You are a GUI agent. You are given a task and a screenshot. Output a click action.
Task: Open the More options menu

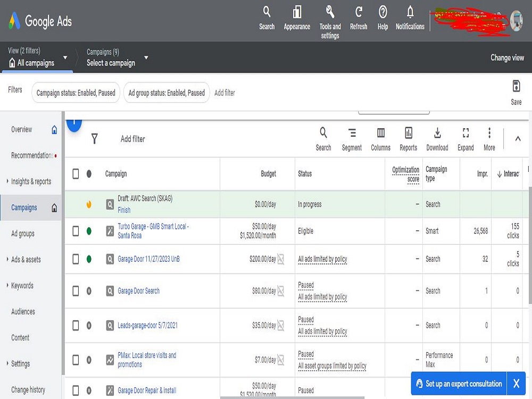[x=489, y=132]
